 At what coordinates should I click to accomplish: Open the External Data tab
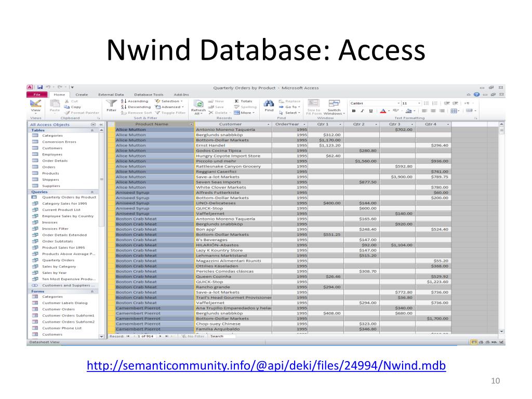pyautogui.click(x=111, y=95)
